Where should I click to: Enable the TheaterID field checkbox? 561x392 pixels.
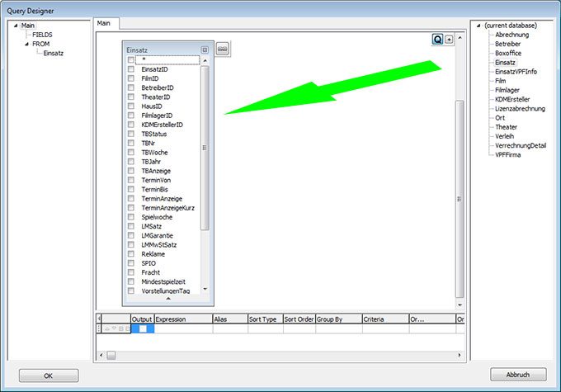[x=131, y=97]
